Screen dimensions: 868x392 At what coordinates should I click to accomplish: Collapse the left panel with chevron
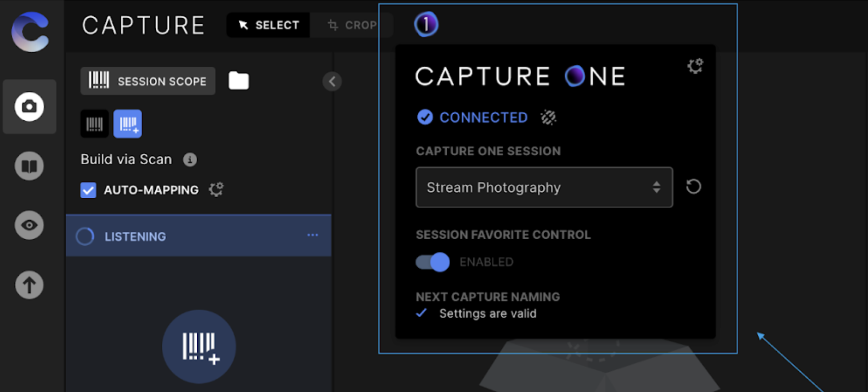tap(332, 81)
